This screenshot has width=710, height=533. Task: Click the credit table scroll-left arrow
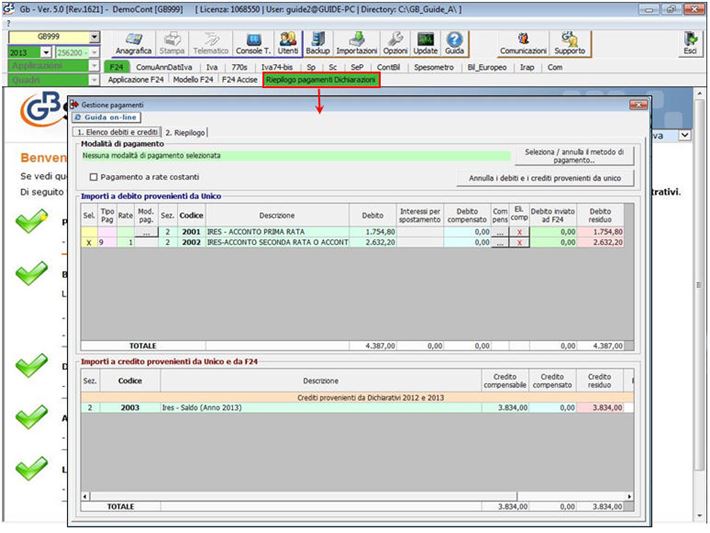[86, 496]
